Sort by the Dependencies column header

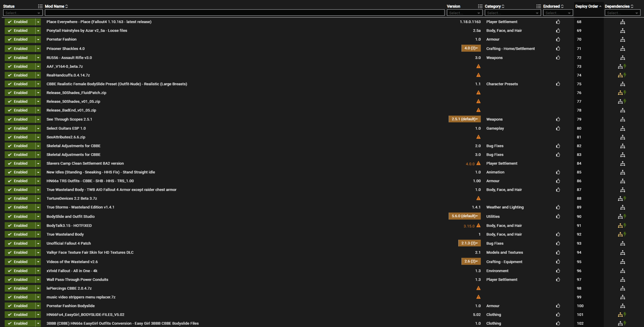click(x=619, y=6)
